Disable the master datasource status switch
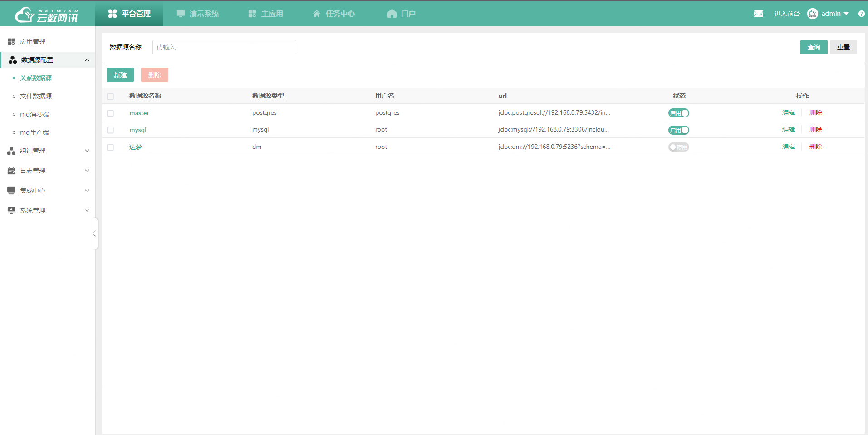This screenshot has height=435, width=868. click(x=678, y=113)
